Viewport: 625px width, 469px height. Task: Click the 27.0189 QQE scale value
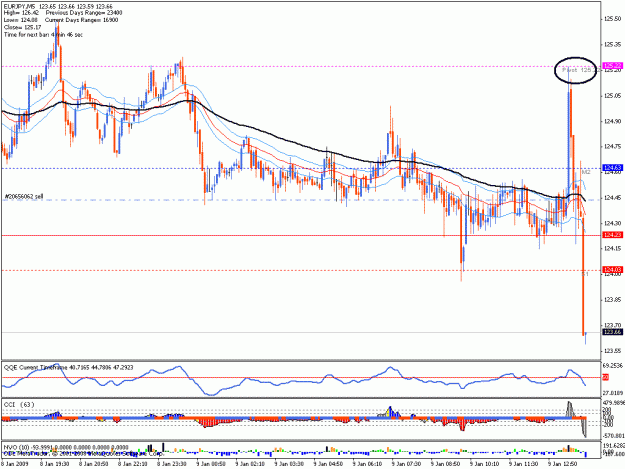(613, 393)
